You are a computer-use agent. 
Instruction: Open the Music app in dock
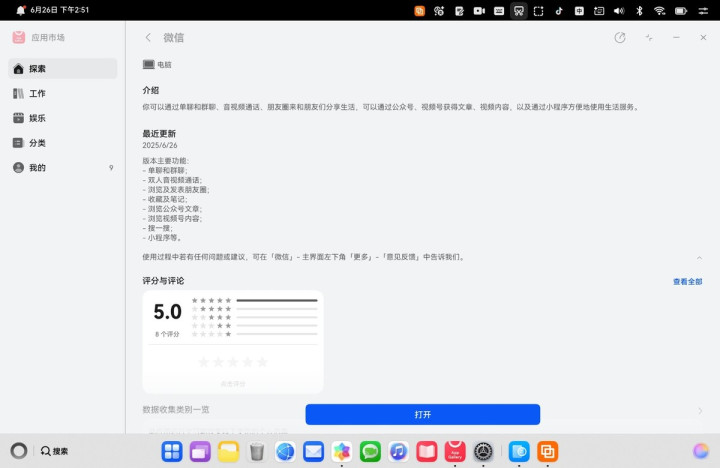[398, 451]
